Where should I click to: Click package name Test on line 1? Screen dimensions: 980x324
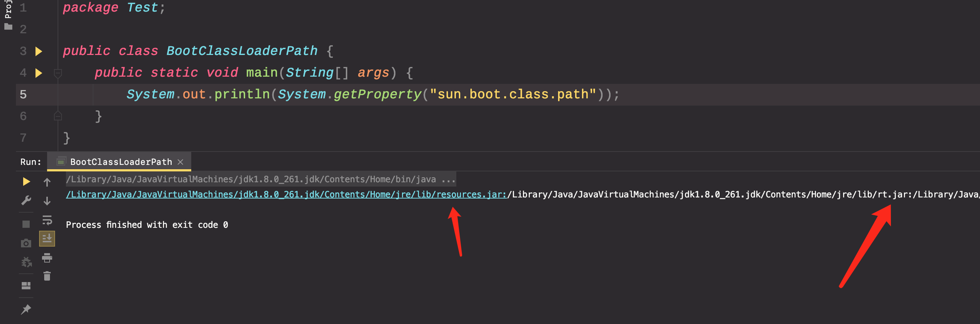pyautogui.click(x=142, y=8)
